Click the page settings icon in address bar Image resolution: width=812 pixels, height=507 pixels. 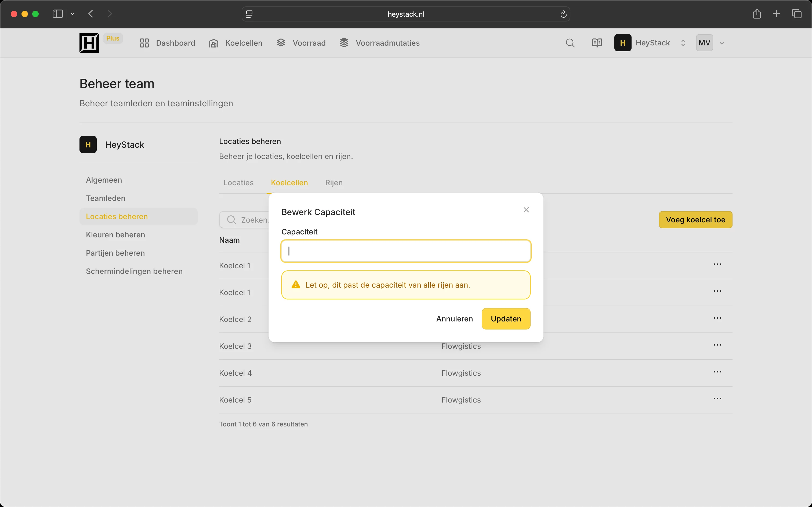tap(249, 14)
